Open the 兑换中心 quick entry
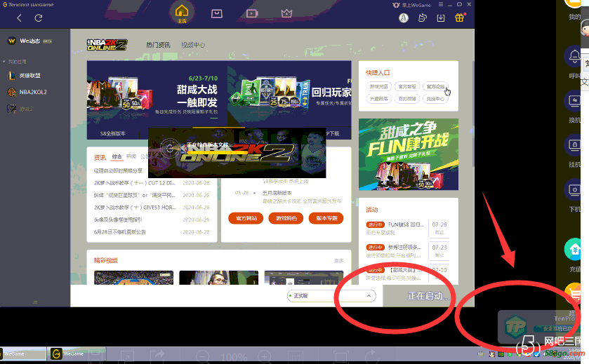This screenshot has width=589, height=364. tap(435, 99)
